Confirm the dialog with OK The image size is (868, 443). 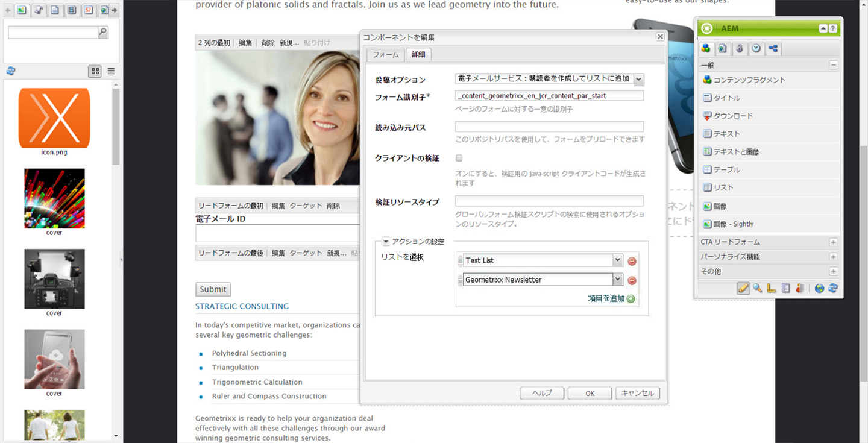tap(590, 393)
